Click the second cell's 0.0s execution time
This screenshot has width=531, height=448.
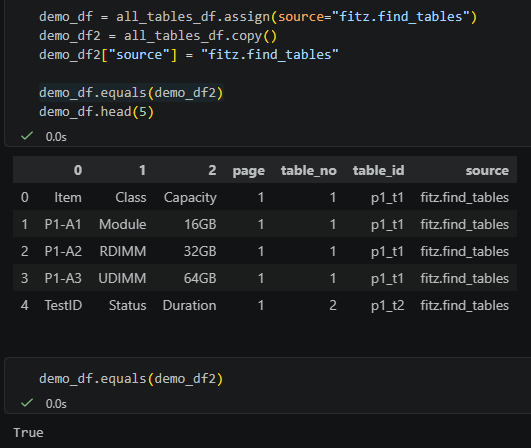pyautogui.click(x=56, y=404)
